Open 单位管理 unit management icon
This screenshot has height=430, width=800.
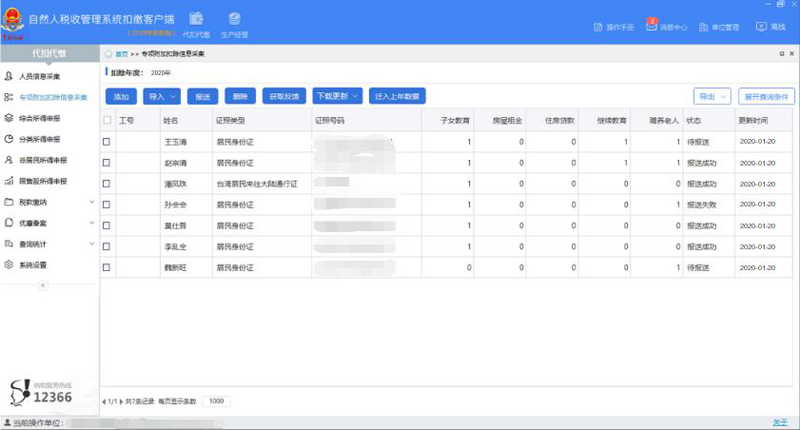[x=717, y=27]
